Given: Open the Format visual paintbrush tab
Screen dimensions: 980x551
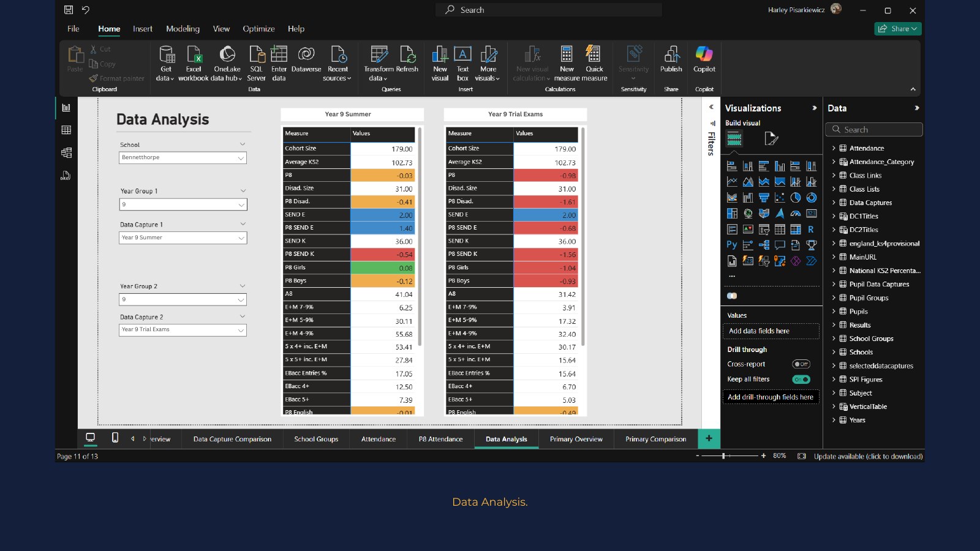Looking at the screenshot, I should [x=771, y=139].
